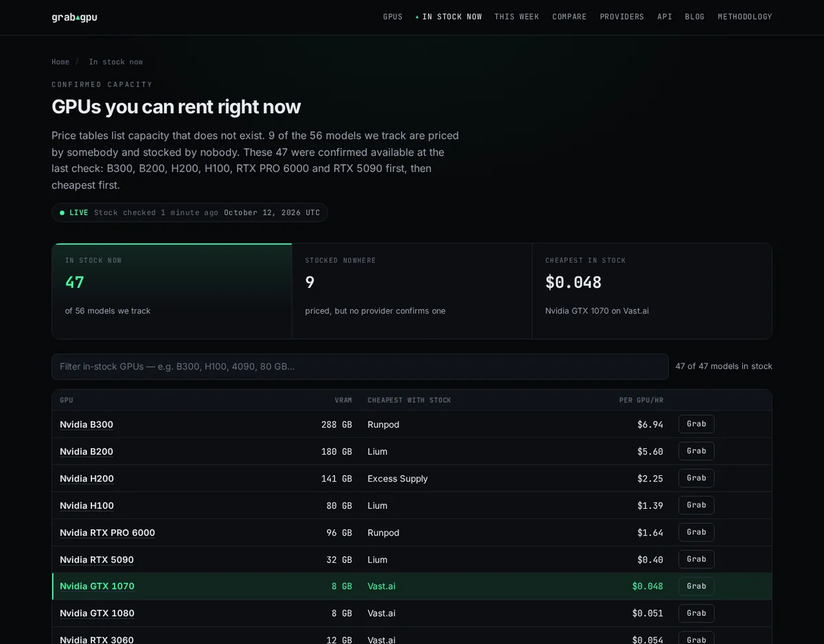Click Excess Supply provider cell

[398, 479]
